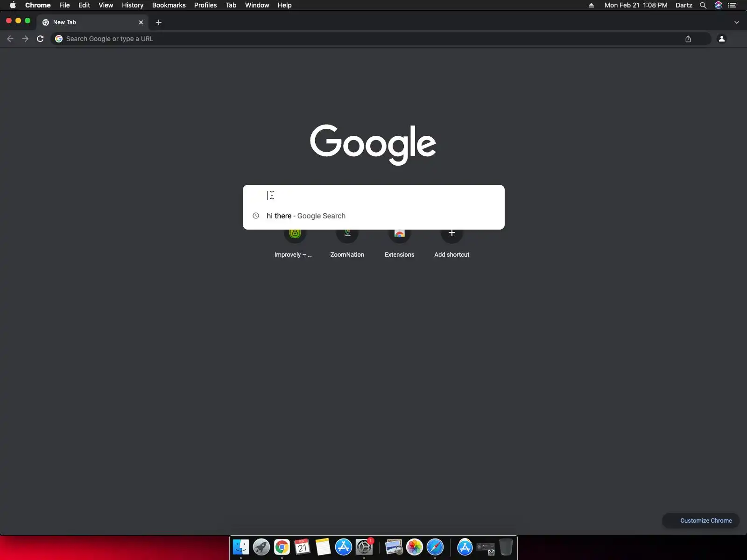
Task: Open the View menu
Action: [x=106, y=5]
